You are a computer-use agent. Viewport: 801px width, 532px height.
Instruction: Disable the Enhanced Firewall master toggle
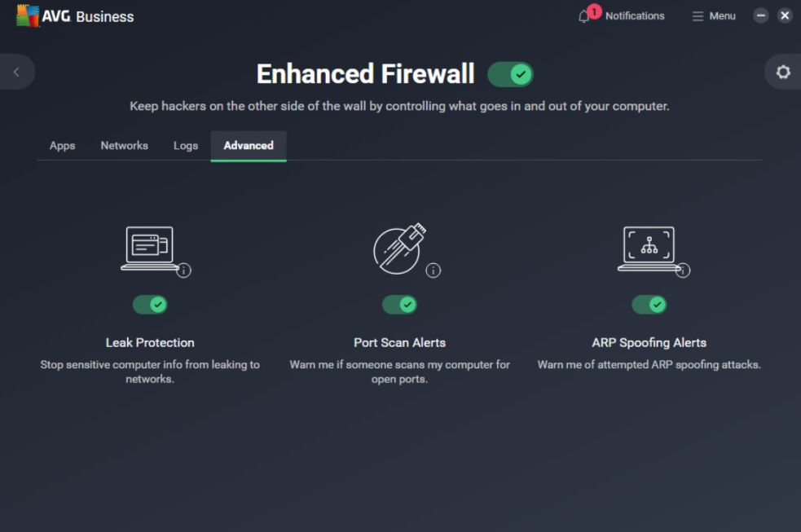tap(510, 73)
